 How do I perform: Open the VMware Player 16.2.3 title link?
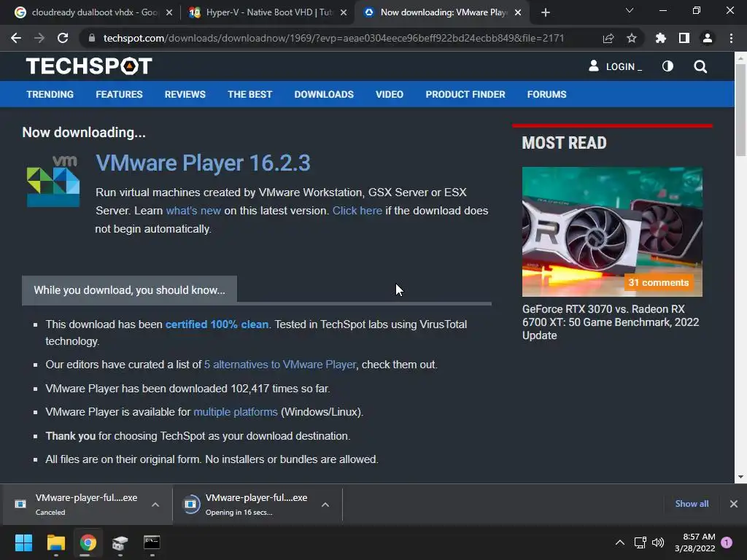[203, 163]
